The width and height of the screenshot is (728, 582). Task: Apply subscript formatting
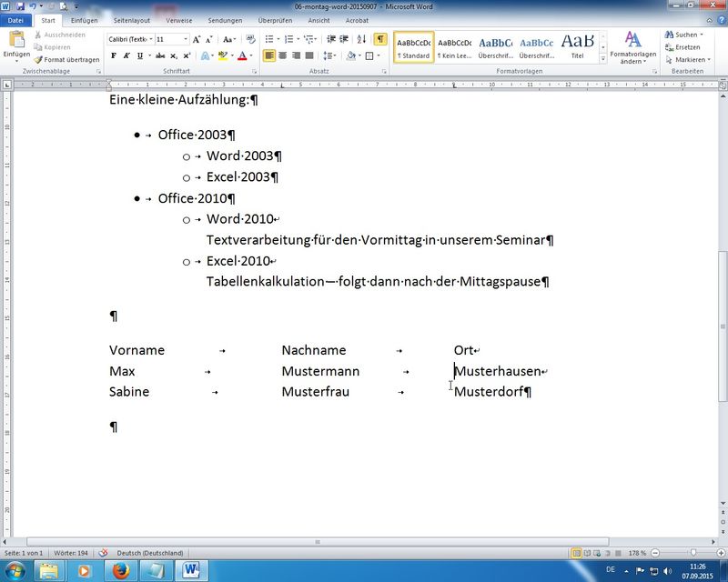(x=173, y=55)
